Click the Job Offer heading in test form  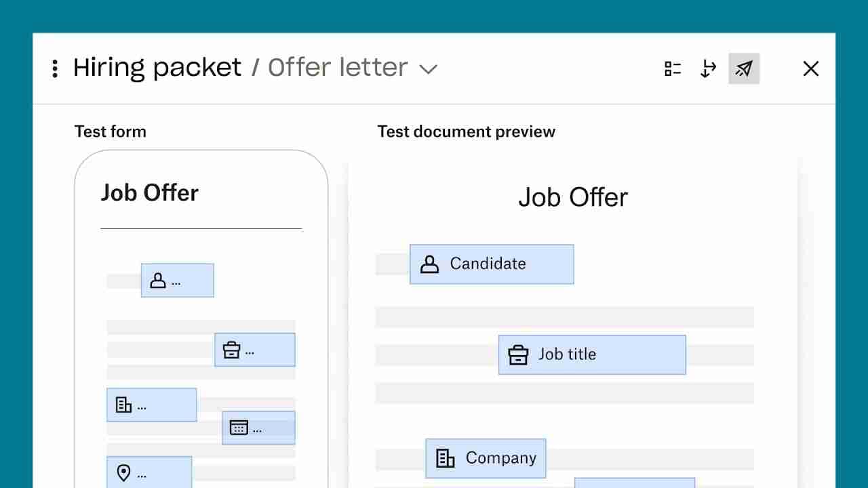(x=150, y=193)
